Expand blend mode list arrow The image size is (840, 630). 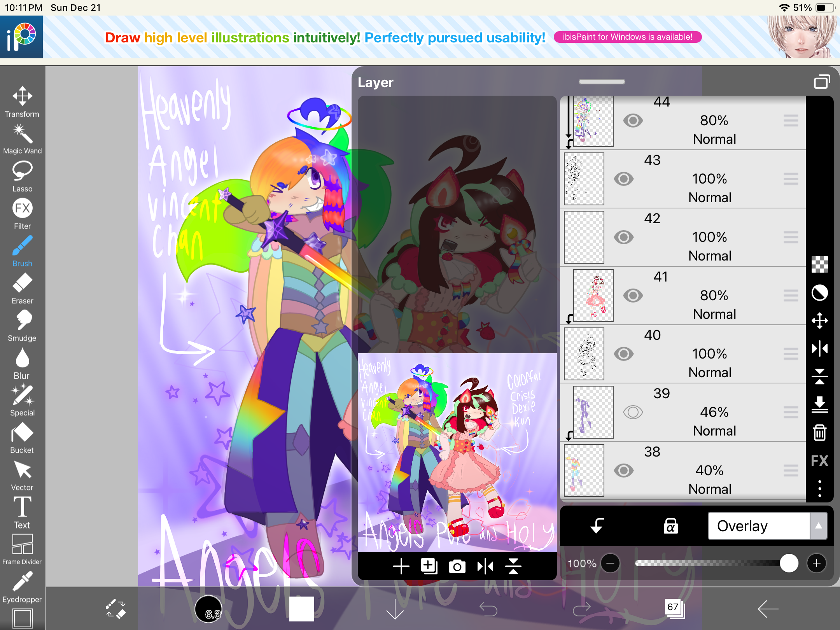(818, 526)
